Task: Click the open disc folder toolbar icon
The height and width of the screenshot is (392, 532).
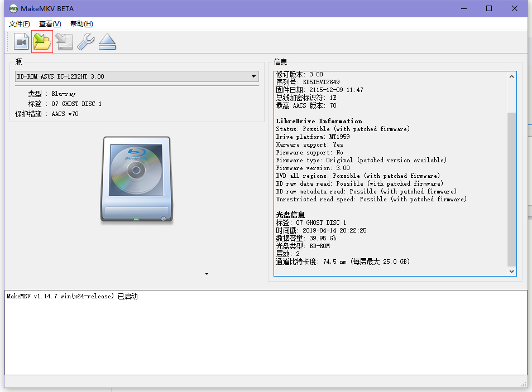Action: [x=42, y=42]
